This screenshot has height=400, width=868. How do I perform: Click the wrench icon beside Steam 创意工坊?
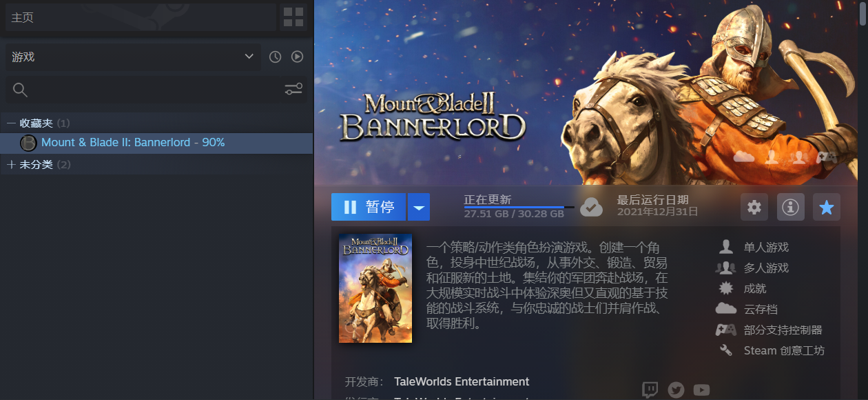pyautogui.click(x=726, y=350)
